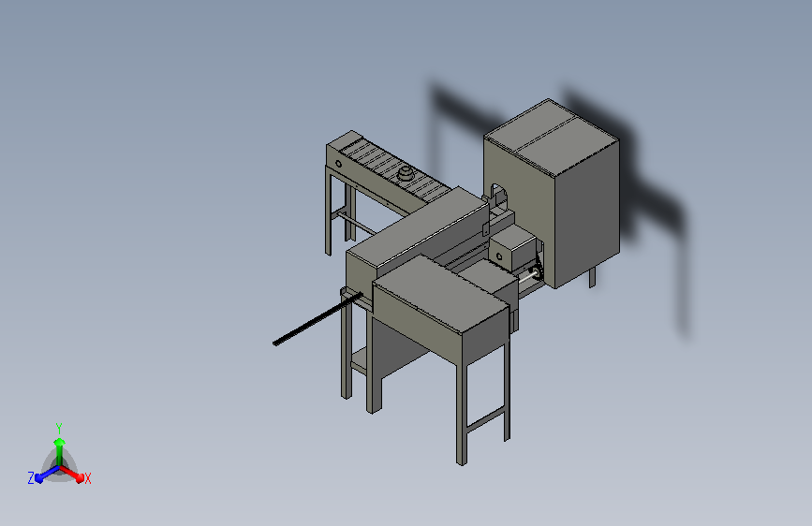
Task: Select the long black rod protruding from machine
Action: (x=317, y=319)
